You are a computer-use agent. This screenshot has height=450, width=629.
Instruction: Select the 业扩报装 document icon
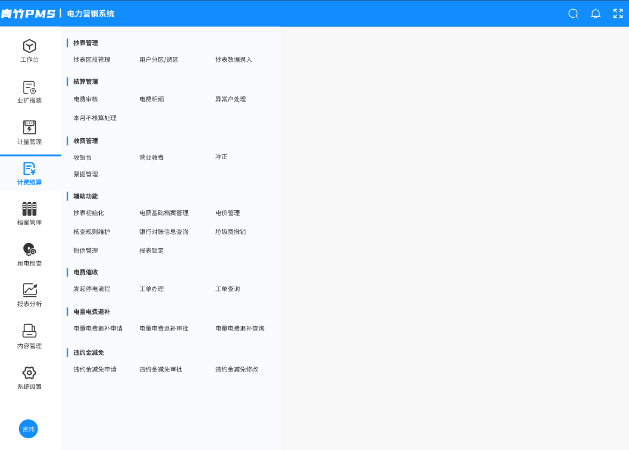(x=29, y=87)
